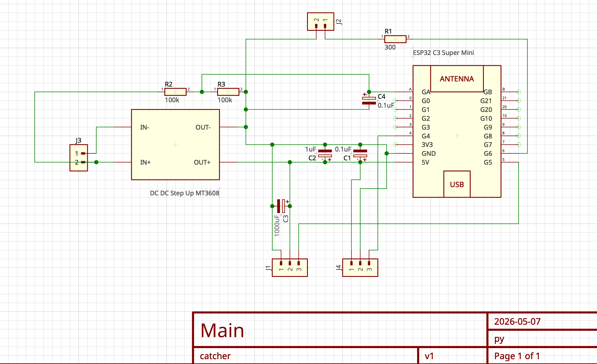Click the 'IN+' pin label on MT3608

tap(145, 162)
